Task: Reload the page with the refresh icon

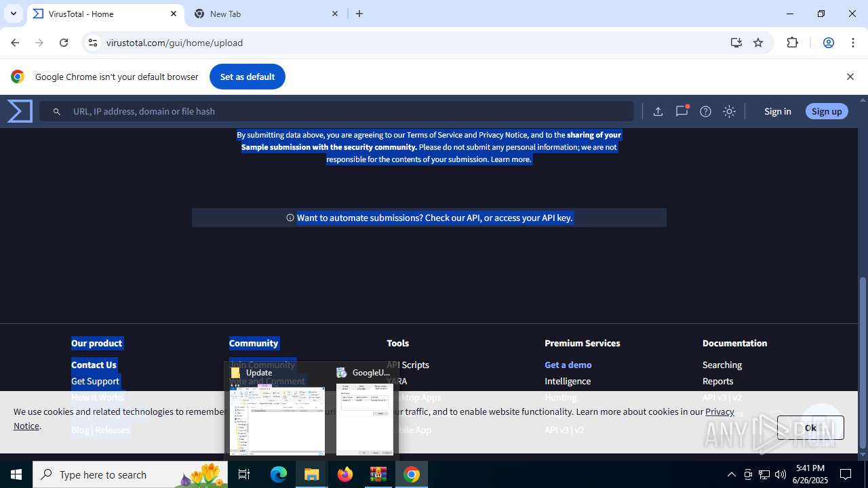Action: 64,43
